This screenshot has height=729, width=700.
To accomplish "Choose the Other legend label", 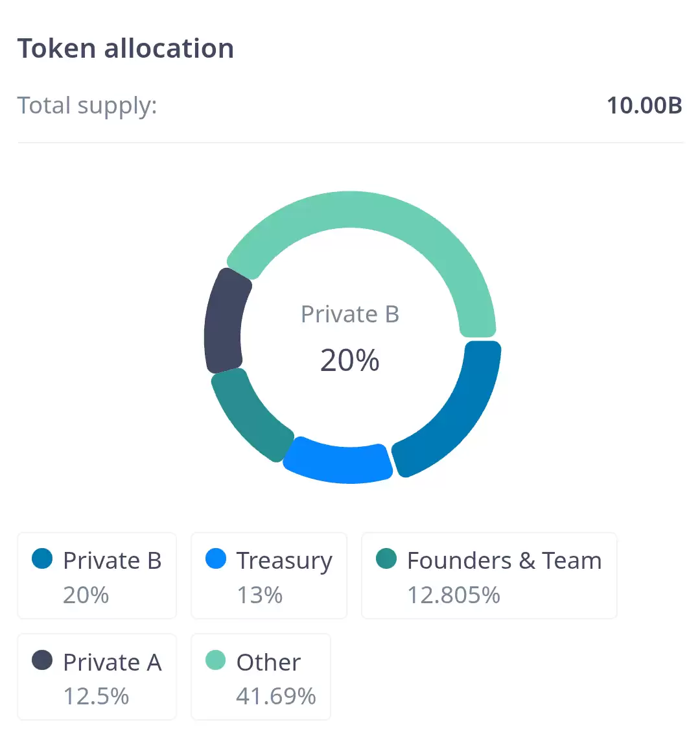I will [x=269, y=662].
